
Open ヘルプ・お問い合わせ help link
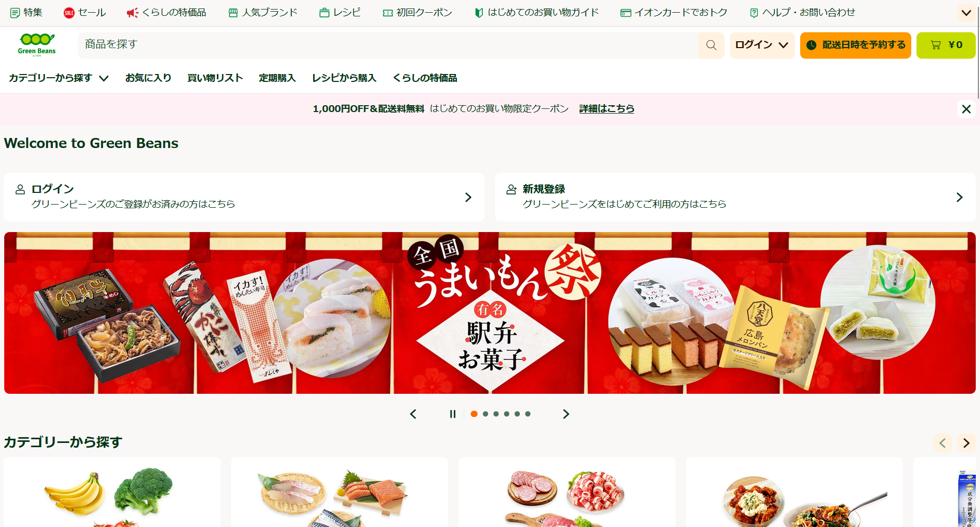[802, 13]
